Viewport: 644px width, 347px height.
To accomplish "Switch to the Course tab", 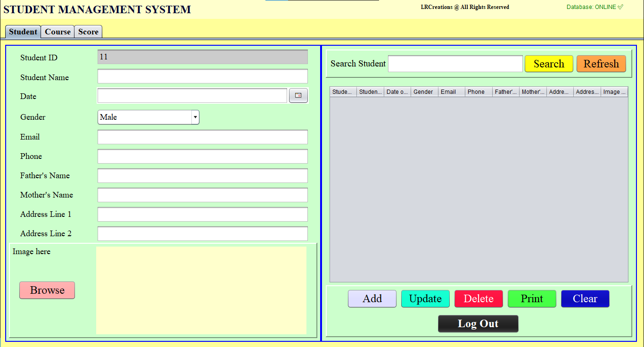I will click(x=58, y=32).
